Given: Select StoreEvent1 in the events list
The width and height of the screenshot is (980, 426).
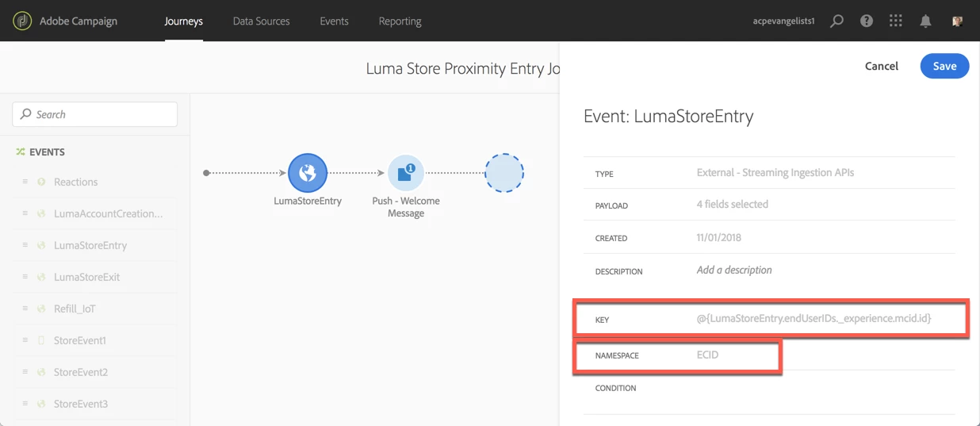Looking at the screenshot, I should [x=80, y=340].
